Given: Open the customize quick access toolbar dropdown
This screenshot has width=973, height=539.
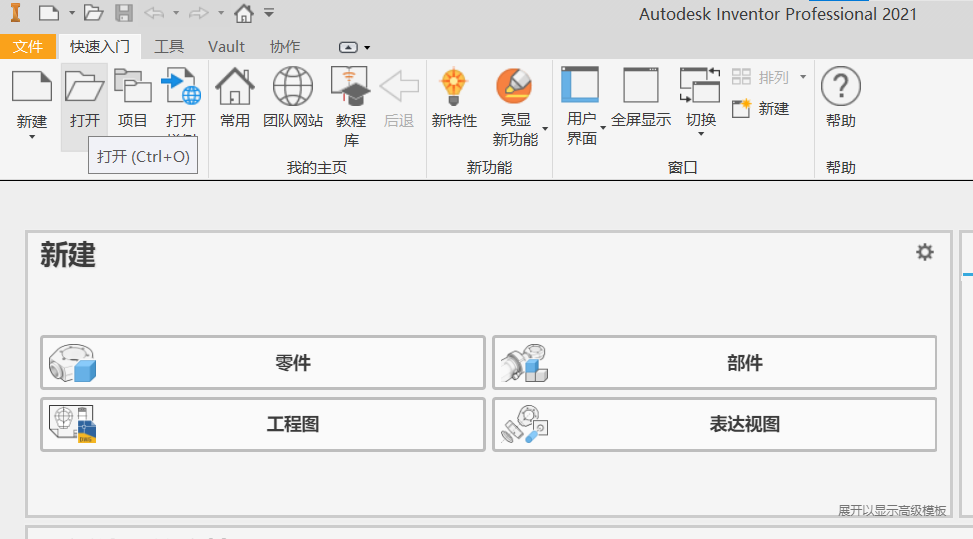Looking at the screenshot, I should click(269, 12).
